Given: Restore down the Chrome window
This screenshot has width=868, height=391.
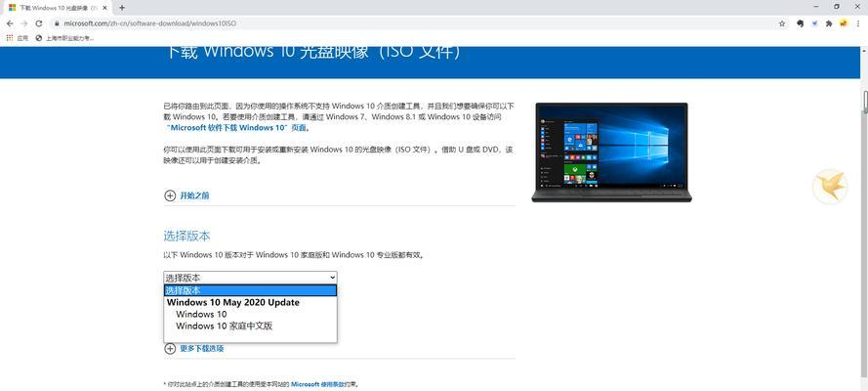Looking at the screenshot, I should point(837,7).
